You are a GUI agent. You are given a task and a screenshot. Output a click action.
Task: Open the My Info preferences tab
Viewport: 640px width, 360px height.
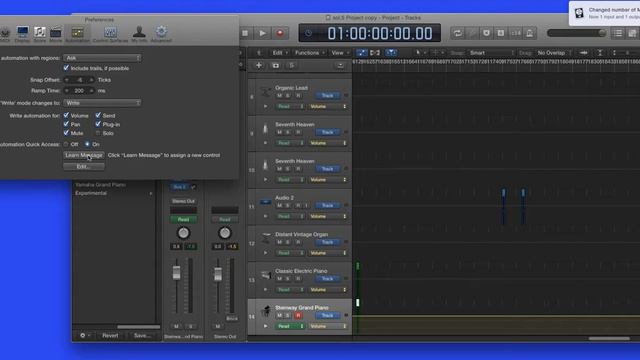(x=139, y=33)
